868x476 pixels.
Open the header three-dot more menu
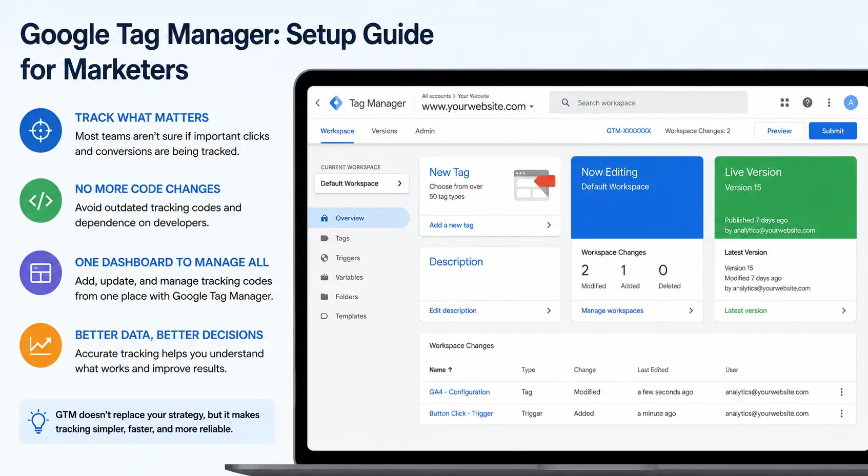(x=829, y=102)
